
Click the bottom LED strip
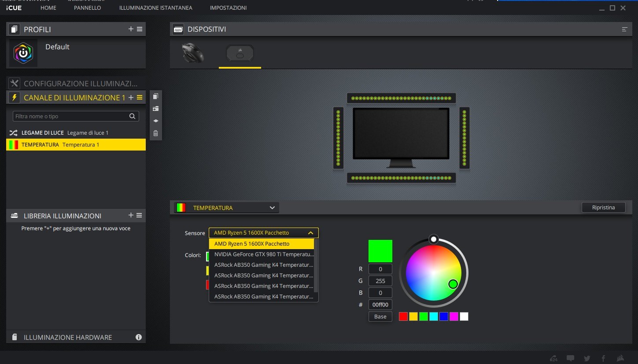tap(401, 178)
